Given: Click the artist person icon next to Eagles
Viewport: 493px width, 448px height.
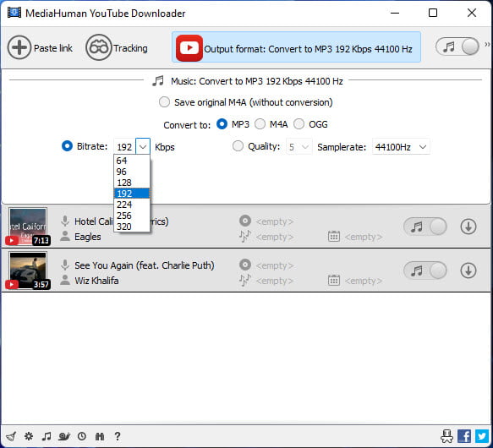Looking at the screenshot, I should 65,236.
